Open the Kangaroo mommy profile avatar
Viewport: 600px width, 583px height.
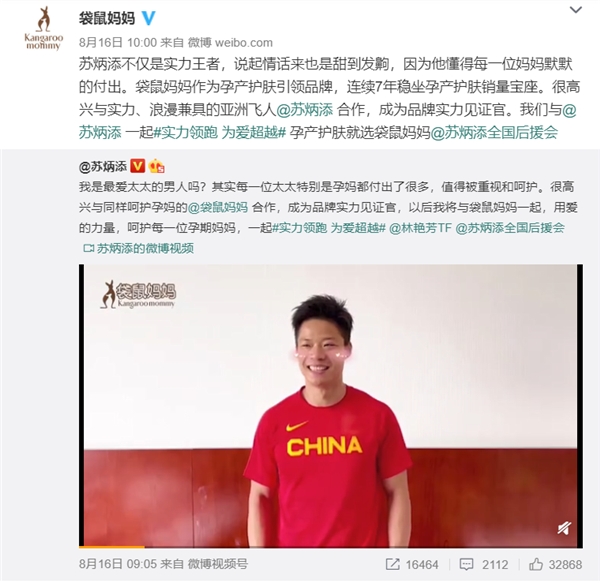coord(43,29)
